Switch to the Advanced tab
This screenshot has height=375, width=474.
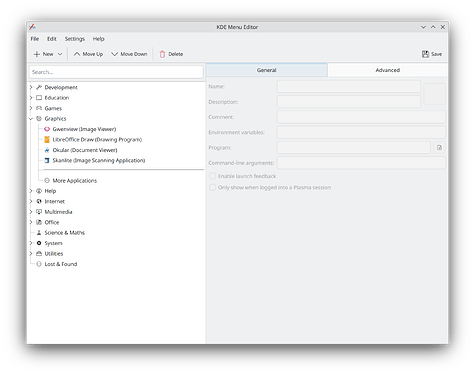(x=387, y=70)
